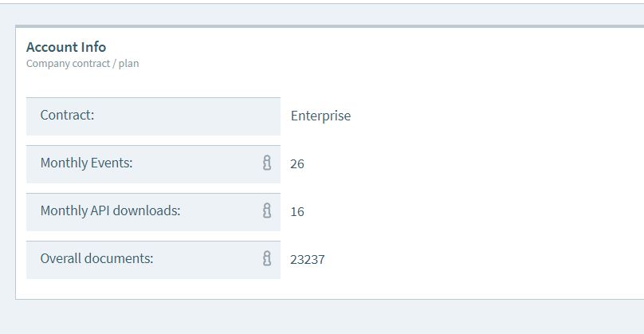Select the Overall documents label
This screenshot has height=334, width=644.
point(96,258)
